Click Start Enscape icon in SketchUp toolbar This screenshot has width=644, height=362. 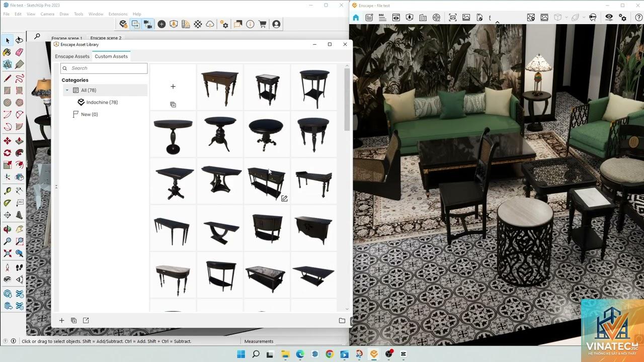coord(123,24)
